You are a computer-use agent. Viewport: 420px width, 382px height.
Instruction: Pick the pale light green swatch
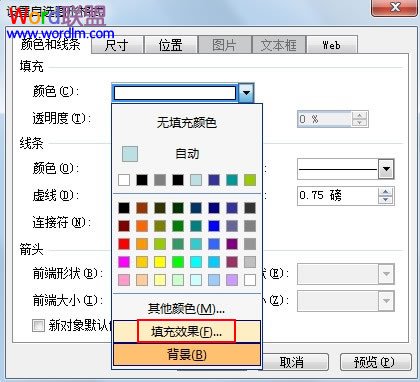click(178, 280)
